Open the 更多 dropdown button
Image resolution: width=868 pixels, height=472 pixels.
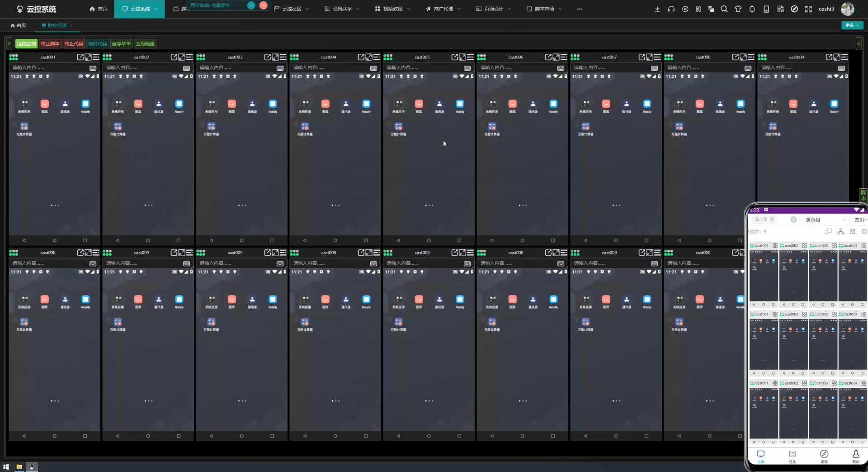852,25
